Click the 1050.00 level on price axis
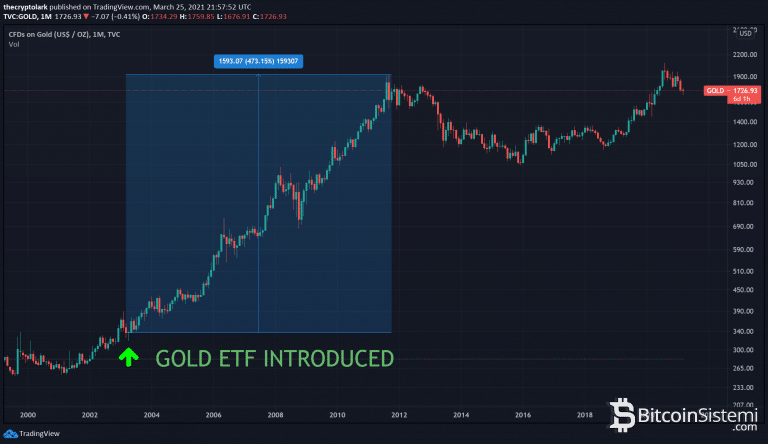 pyautogui.click(x=742, y=163)
